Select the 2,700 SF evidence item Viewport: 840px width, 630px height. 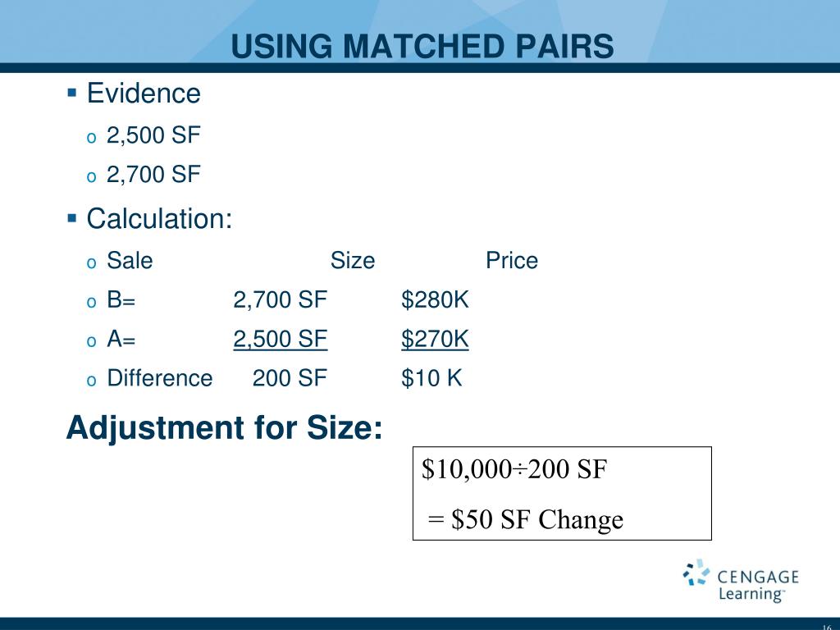pyautogui.click(x=153, y=174)
